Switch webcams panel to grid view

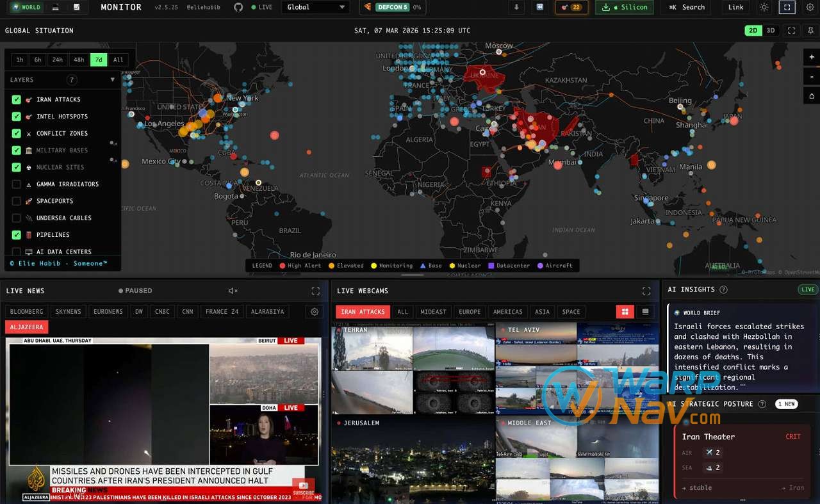click(625, 311)
